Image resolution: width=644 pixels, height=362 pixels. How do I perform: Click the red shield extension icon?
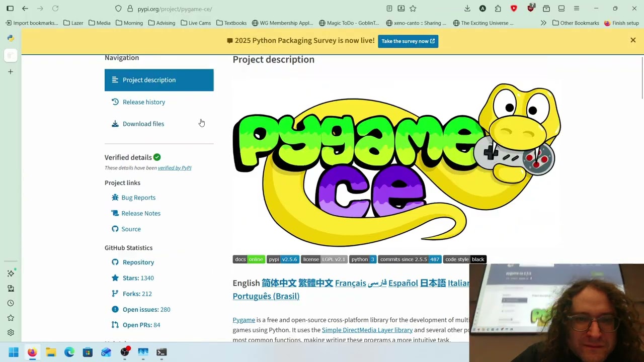pos(514,9)
